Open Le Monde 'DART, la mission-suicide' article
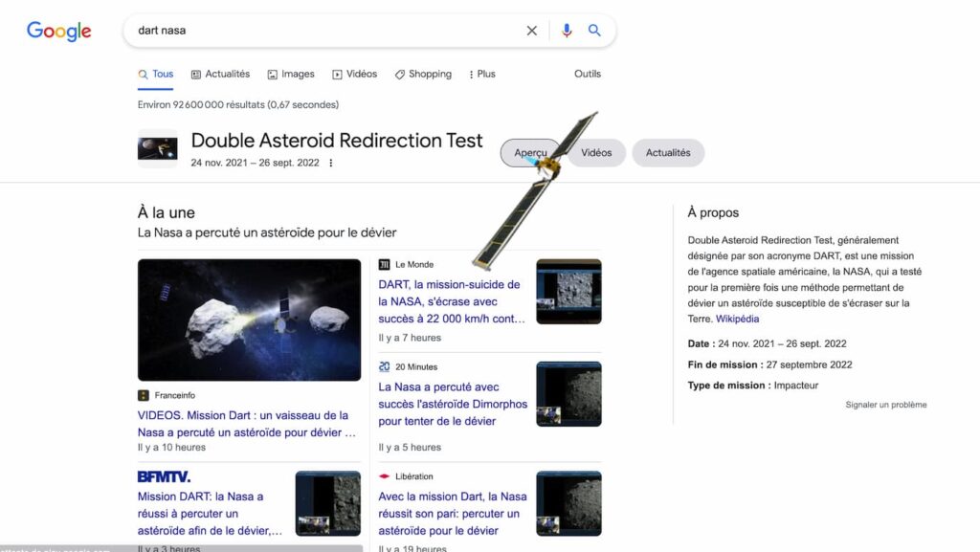The width and height of the screenshot is (980, 552). (x=452, y=301)
